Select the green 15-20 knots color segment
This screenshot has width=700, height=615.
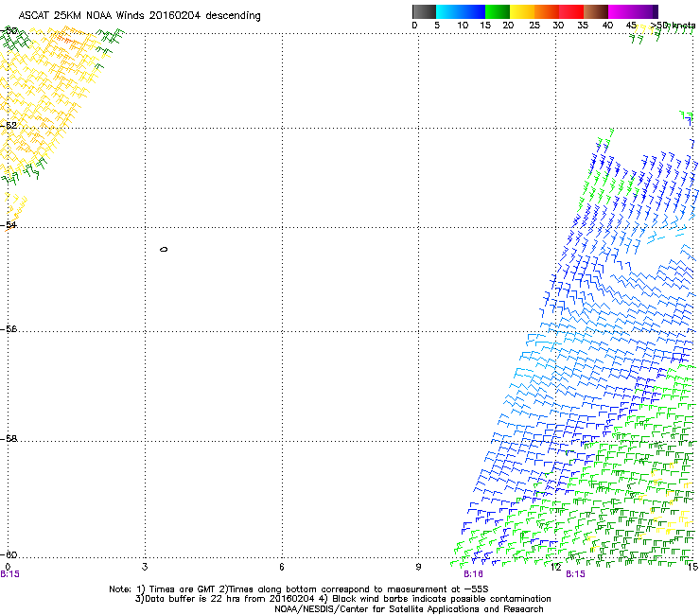498,11
